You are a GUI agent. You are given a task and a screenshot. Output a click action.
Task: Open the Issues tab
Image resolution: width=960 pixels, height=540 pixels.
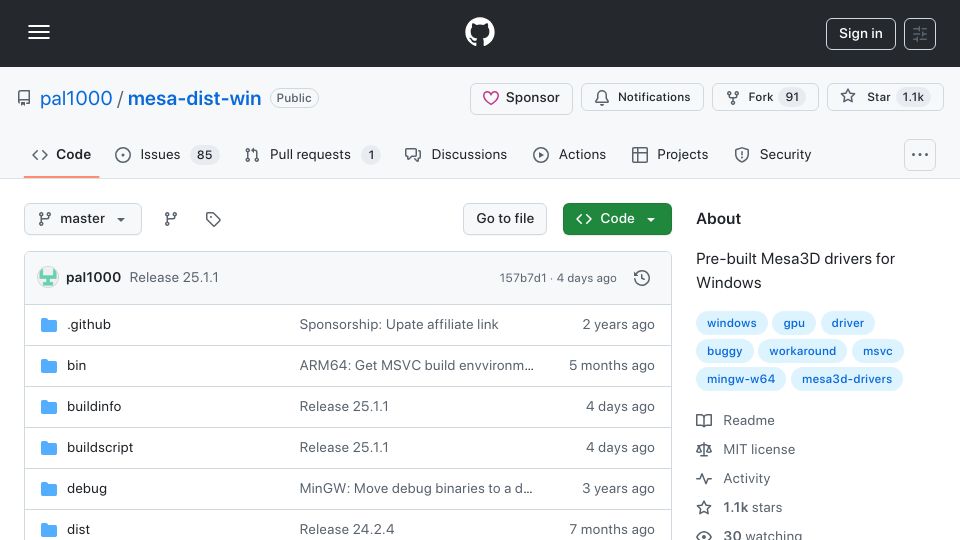click(x=167, y=155)
